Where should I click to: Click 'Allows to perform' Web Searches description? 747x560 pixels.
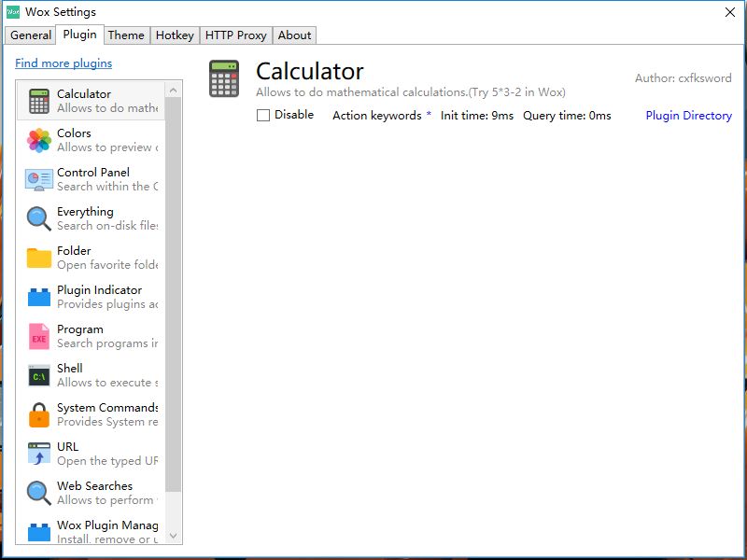pyautogui.click(x=107, y=500)
